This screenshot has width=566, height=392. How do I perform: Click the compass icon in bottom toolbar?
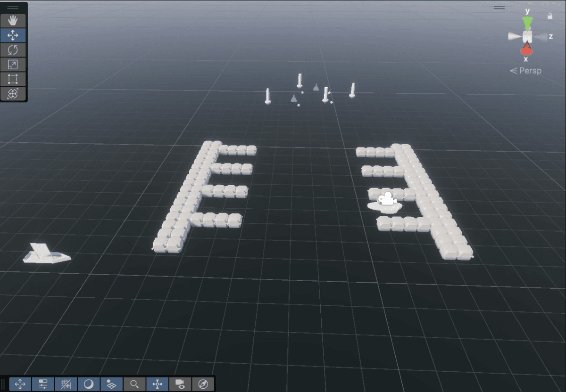203,384
